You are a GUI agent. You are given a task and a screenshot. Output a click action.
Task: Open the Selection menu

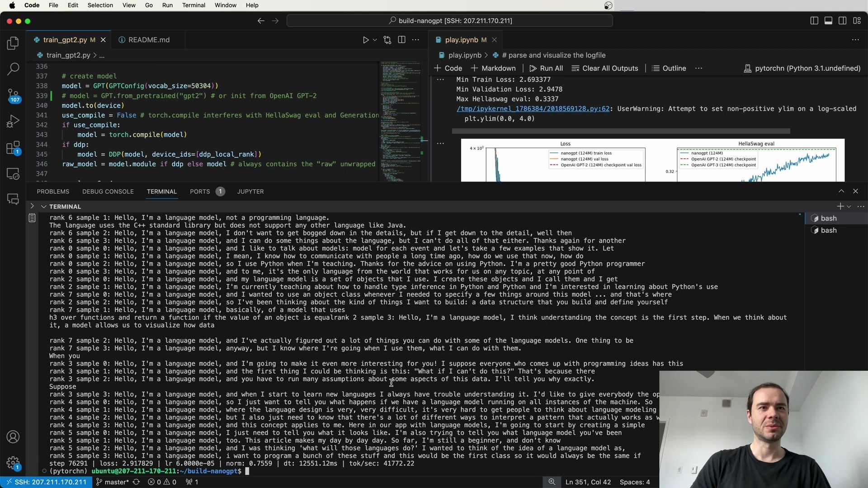(x=100, y=5)
